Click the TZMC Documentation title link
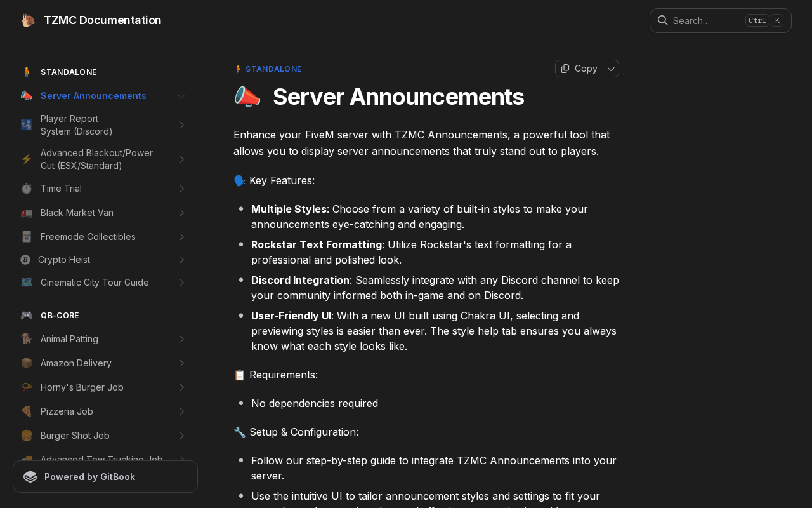 click(x=102, y=20)
